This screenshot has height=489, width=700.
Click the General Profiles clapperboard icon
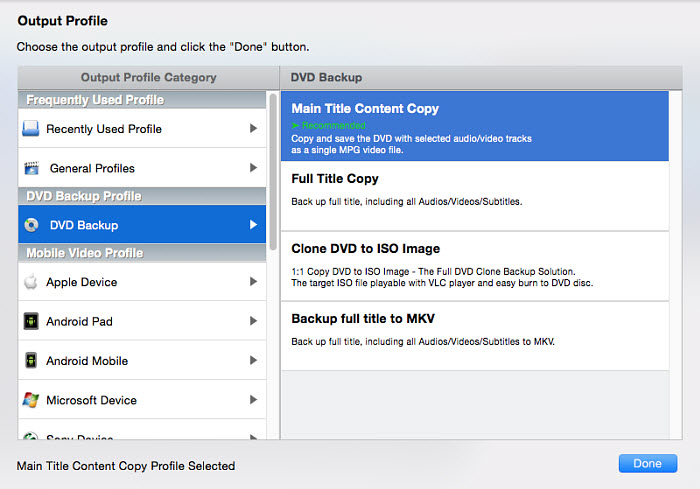tap(31, 168)
